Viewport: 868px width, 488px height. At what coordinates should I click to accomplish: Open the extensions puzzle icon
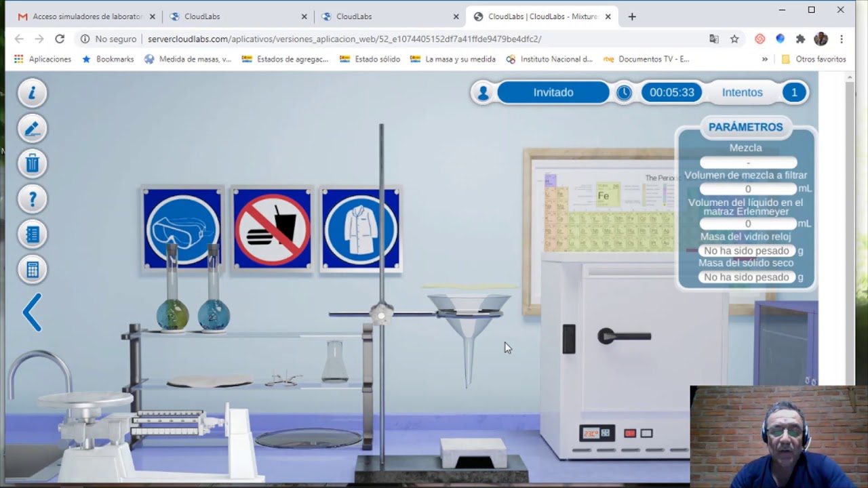click(801, 39)
